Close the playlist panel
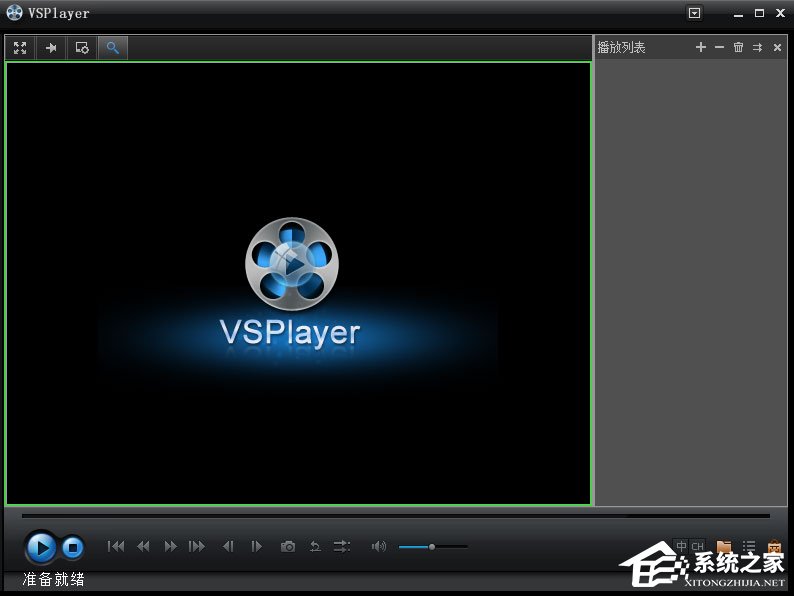The height and width of the screenshot is (596, 794). [777, 47]
